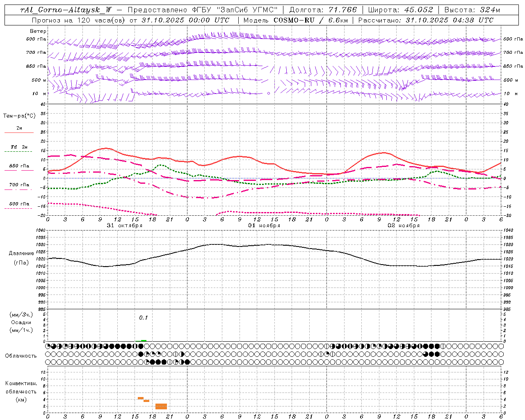Select the "Широта: 45.052" header field

pyautogui.click(x=400, y=10)
